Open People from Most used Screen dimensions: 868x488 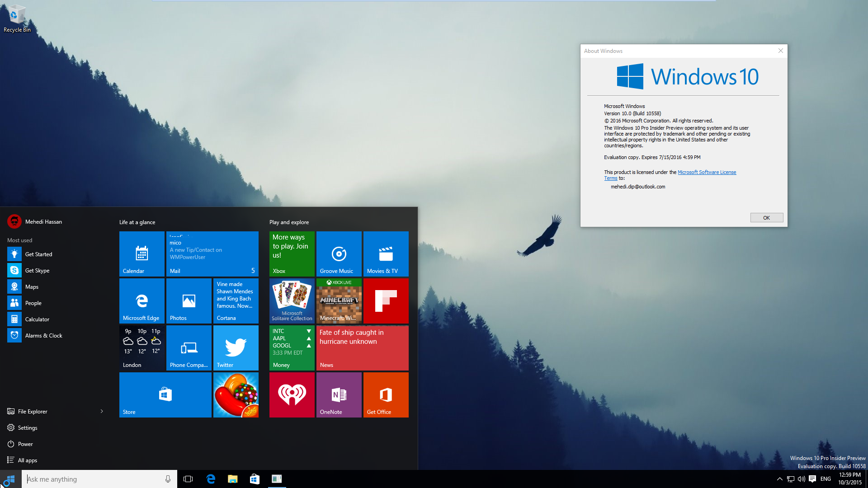tap(56, 303)
